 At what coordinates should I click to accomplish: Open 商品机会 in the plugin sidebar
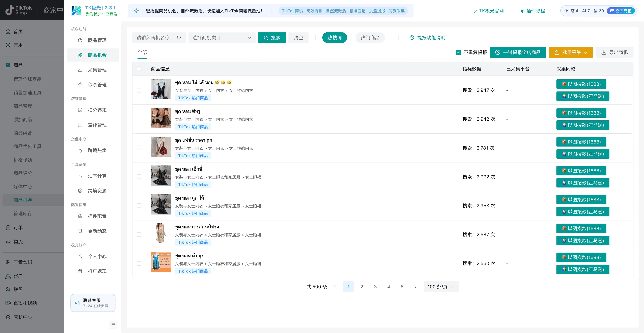93,55
